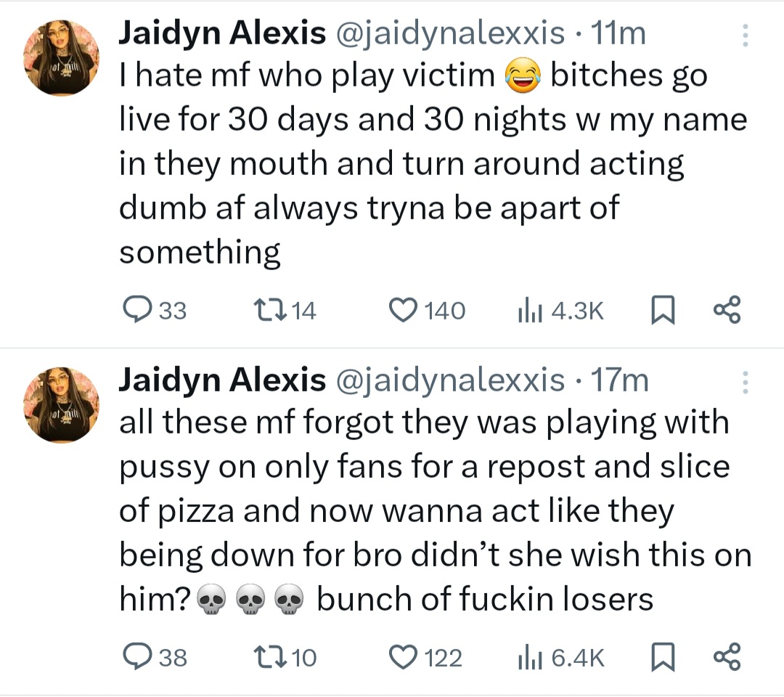Image resolution: width=784 pixels, height=697 pixels.
Task: Share the 'play victim' tweet
Action: coord(726,311)
